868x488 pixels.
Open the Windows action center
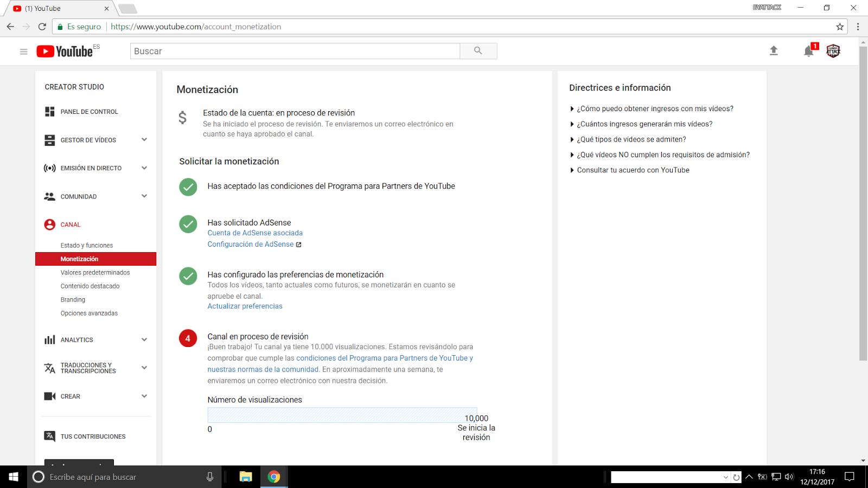pos(850,477)
